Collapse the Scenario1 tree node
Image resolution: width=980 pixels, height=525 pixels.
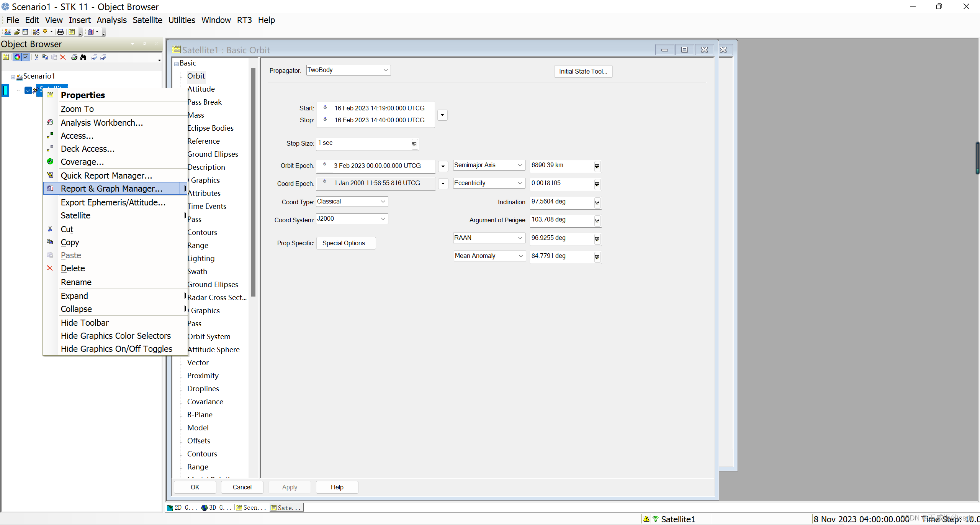pyautogui.click(x=13, y=77)
